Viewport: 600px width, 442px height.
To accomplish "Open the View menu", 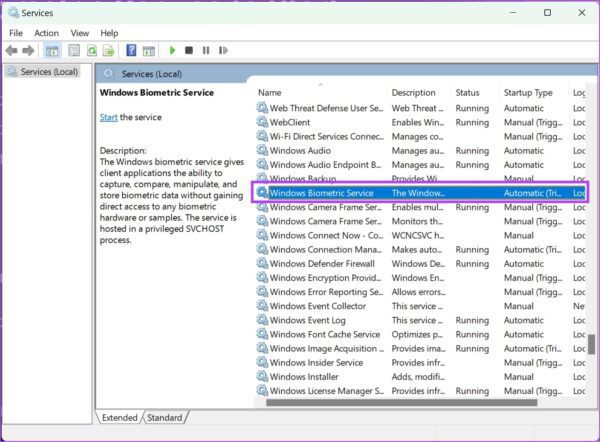I will pyautogui.click(x=80, y=33).
